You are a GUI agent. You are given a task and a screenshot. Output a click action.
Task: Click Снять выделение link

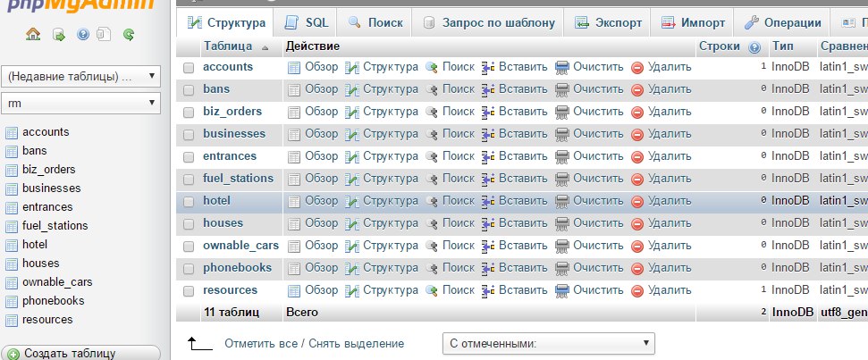tap(356, 343)
